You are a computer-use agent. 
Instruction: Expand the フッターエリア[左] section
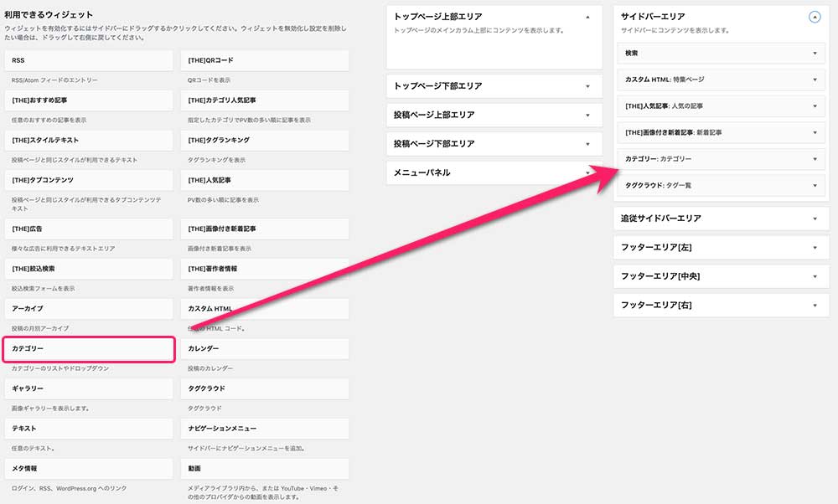point(814,248)
